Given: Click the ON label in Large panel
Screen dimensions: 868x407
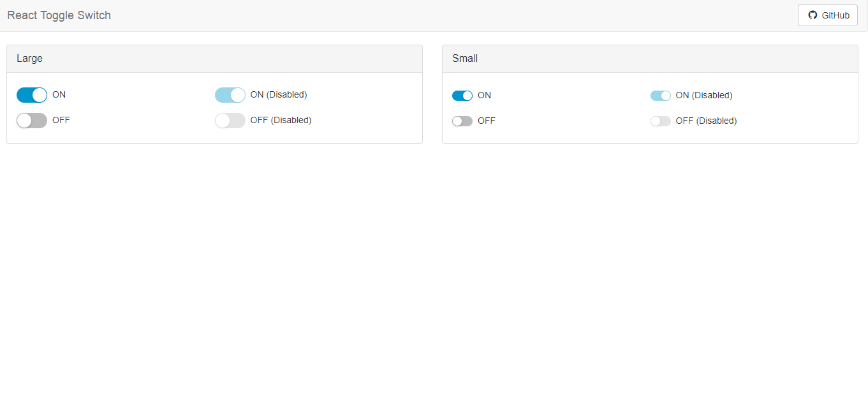Looking at the screenshot, I should pos(59,94).
